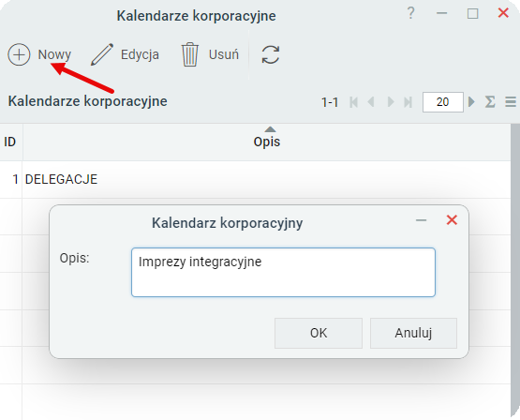Viewport: 520px width, 420px height.
Task: Go to last page of results
Action: (x=408, y=102)
